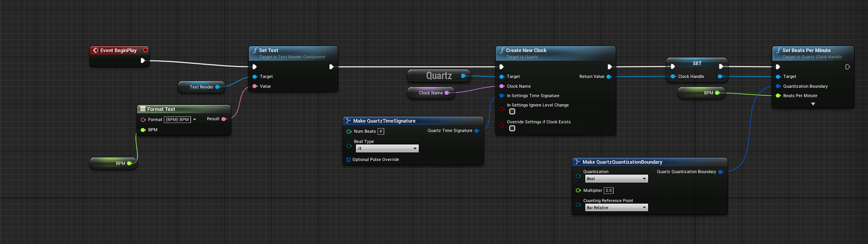Open the Format Text pin options arrow
The height and width of the screenshot is (244, 868).
[195, 120]
